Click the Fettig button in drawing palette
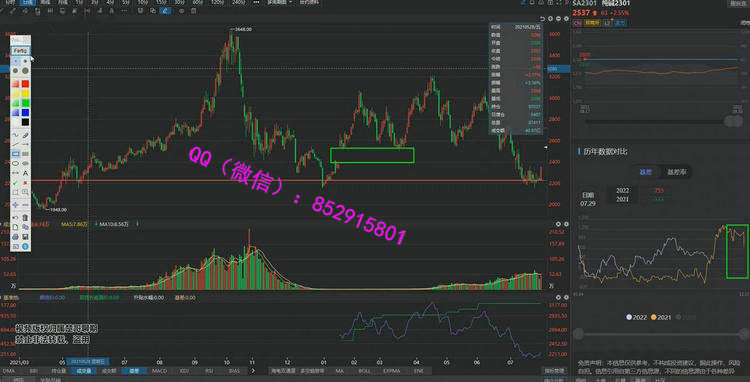 point(20,50)
